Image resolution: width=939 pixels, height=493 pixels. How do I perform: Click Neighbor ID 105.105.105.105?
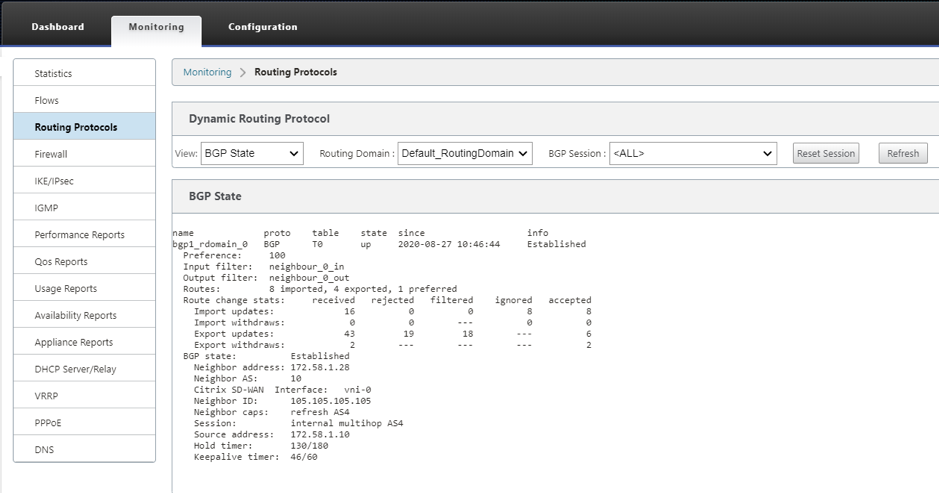(331, 401)
